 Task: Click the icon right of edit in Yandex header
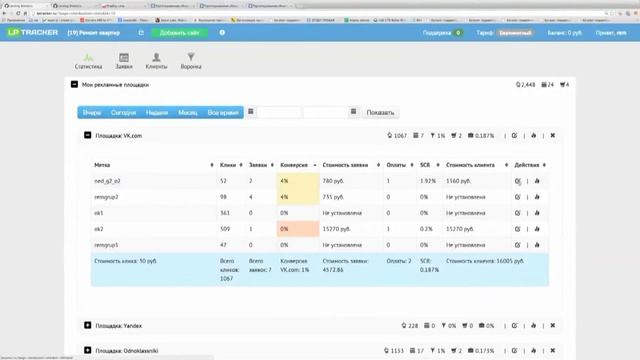tap(533, 326)
